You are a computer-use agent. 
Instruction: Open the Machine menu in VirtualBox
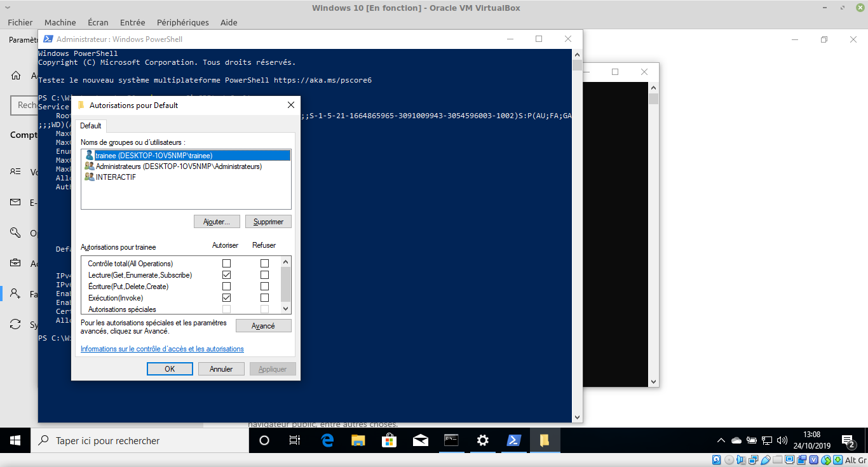pos(60,22)
